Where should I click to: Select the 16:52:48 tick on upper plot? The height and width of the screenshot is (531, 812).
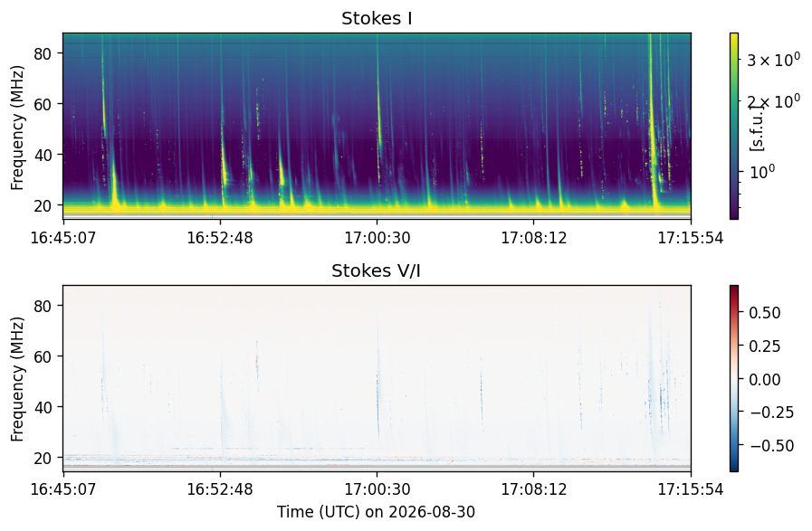220,238
